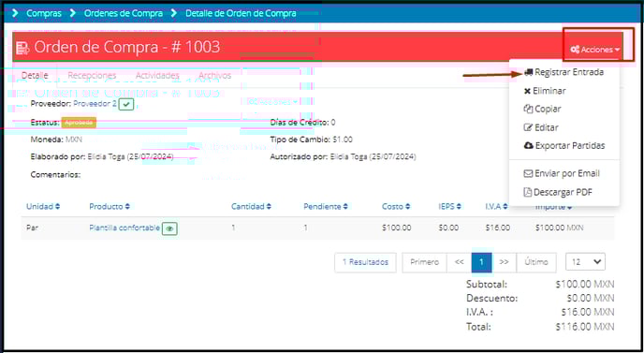The width and height of the screenshot is (644, 353).
Task: Click the copy icon beside Copiar
Action: point(528,109)
